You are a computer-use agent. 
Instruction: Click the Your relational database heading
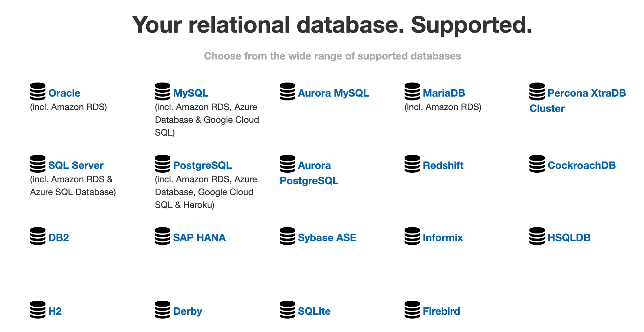coord(332,25)
